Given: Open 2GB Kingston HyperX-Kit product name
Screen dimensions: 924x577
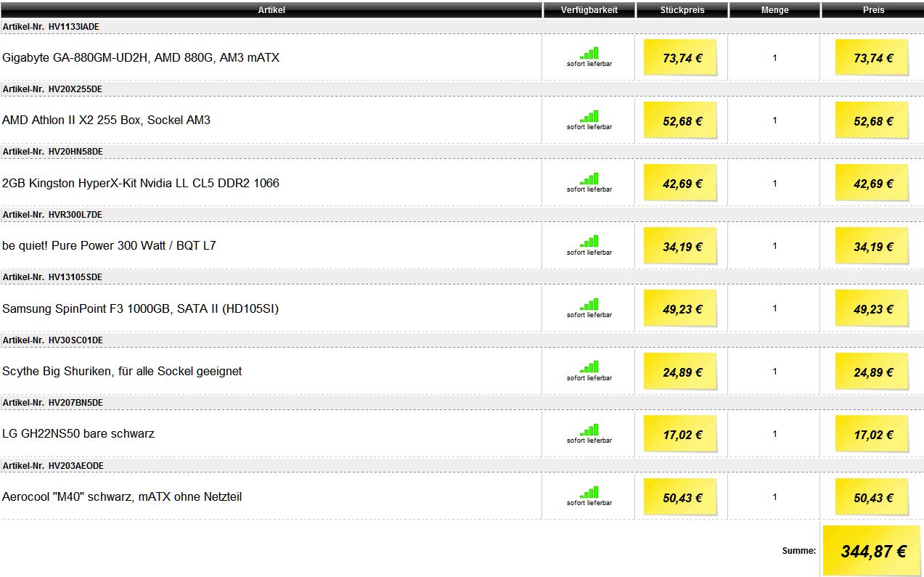Looking at the screenshot, I should [x=140, y=183].
